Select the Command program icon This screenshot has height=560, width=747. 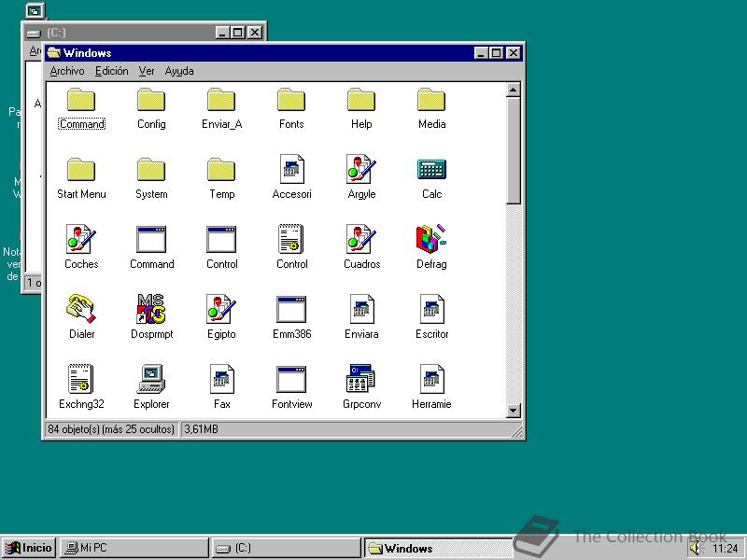[x=151, y=239]
